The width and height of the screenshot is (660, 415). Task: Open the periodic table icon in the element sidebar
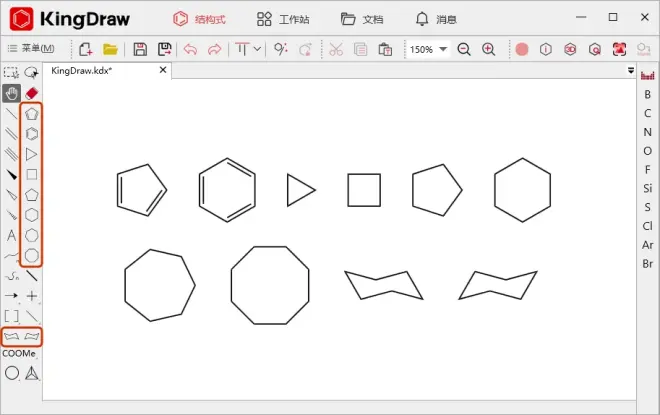[647, 76]
